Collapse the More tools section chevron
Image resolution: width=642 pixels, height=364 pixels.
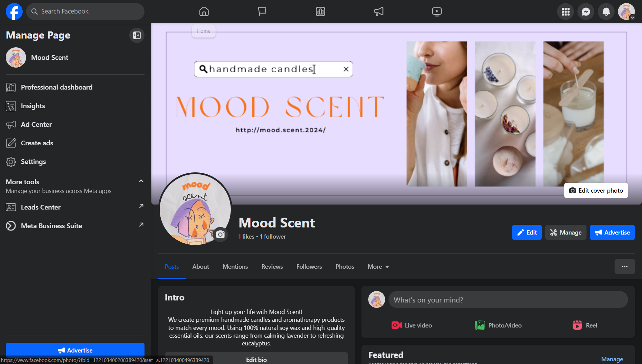tap(141, 181)
